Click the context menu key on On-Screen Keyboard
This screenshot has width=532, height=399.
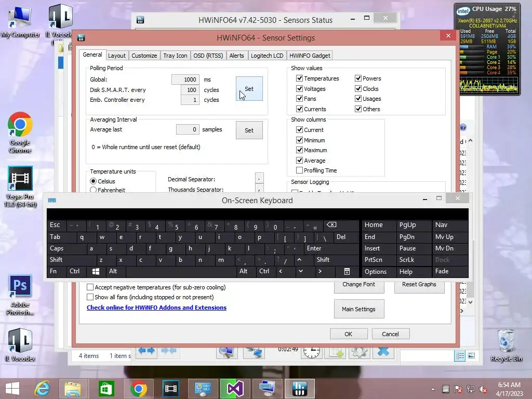[347, 271]
